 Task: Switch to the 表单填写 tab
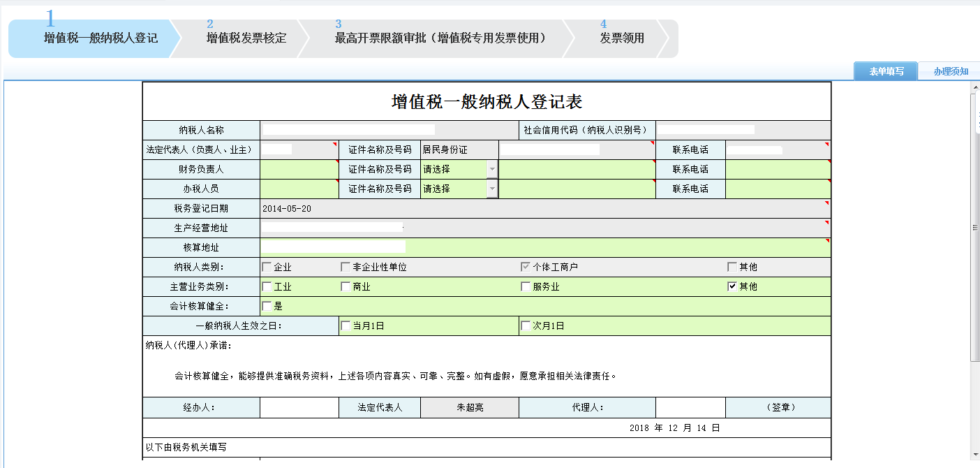pos(886,71)
